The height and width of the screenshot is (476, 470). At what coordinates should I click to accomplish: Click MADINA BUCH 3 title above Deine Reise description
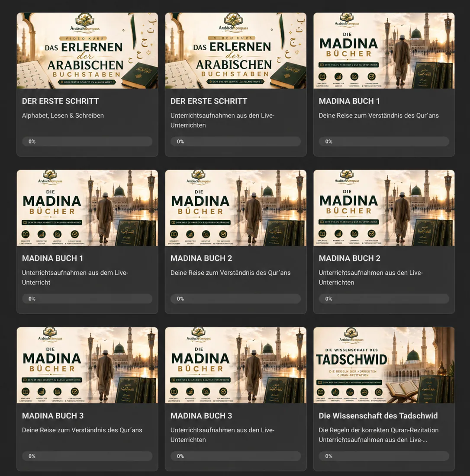tap(53, 415)
